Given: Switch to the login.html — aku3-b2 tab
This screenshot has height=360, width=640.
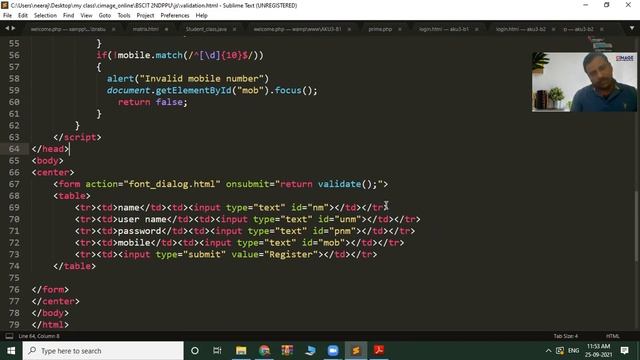Looking at the screenshot, I should point(520,29).
